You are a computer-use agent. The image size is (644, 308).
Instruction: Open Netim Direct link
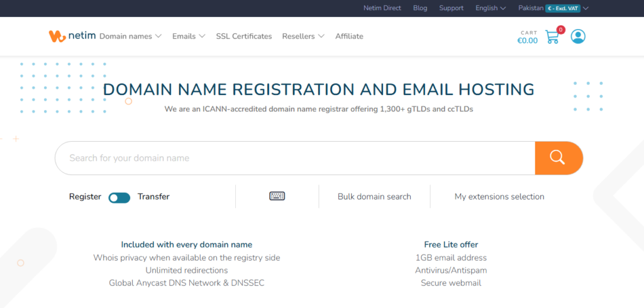tap(382, 8)
